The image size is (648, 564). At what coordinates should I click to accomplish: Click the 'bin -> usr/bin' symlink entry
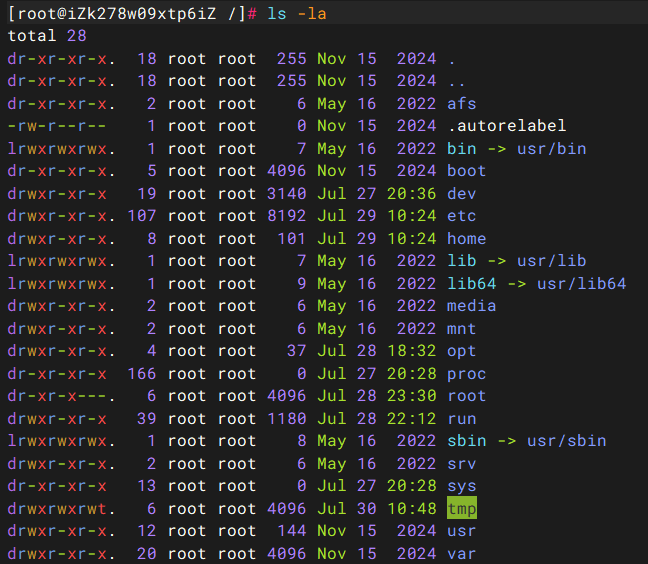coord(517,148)
